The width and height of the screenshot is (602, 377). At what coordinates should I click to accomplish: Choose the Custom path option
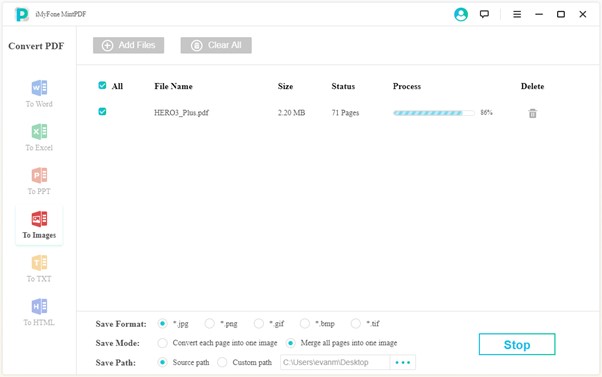(x=222, y=362)
